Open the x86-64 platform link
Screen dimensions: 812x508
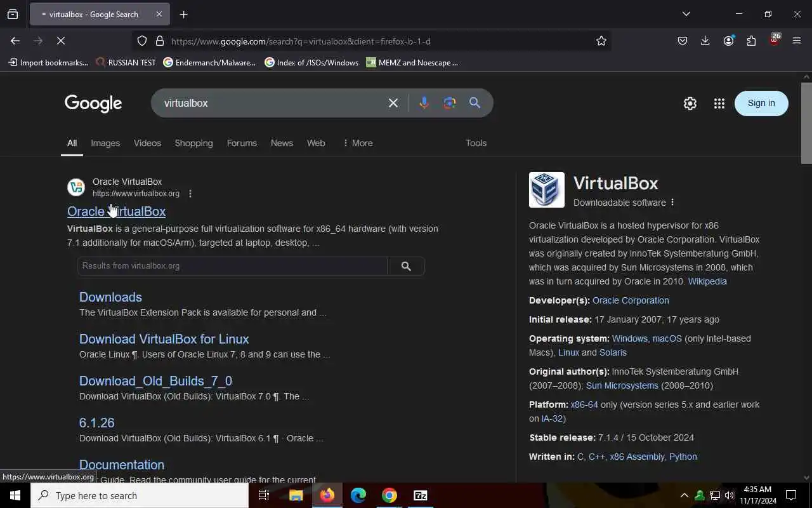tap(584, 404)
